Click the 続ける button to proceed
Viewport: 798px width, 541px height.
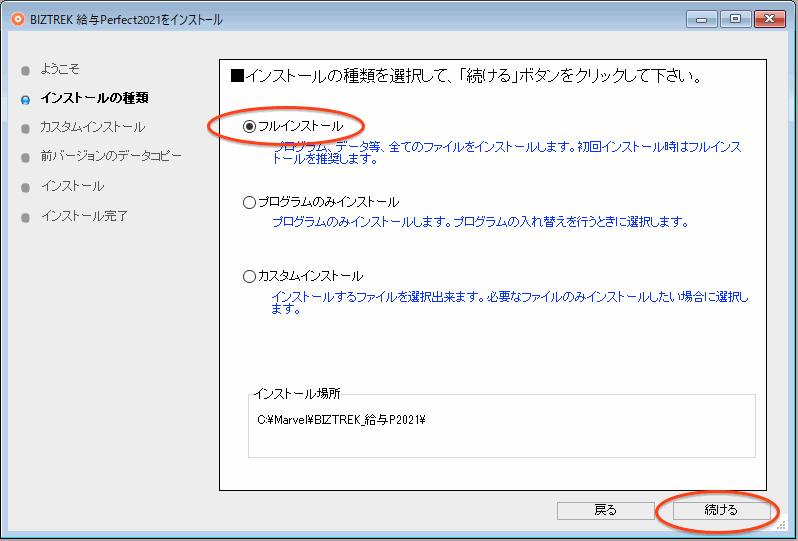click(721, 510)
